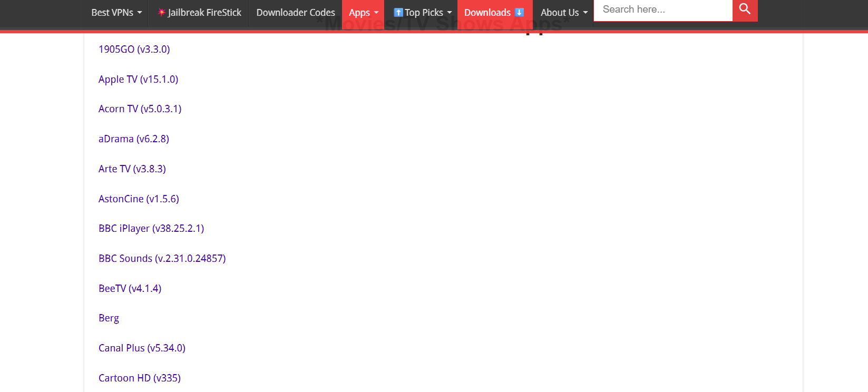Open the Cartoon HD (v335) link
Image resolution: width=868 pixels, height=392 pixels.
[x=140, y=378]
